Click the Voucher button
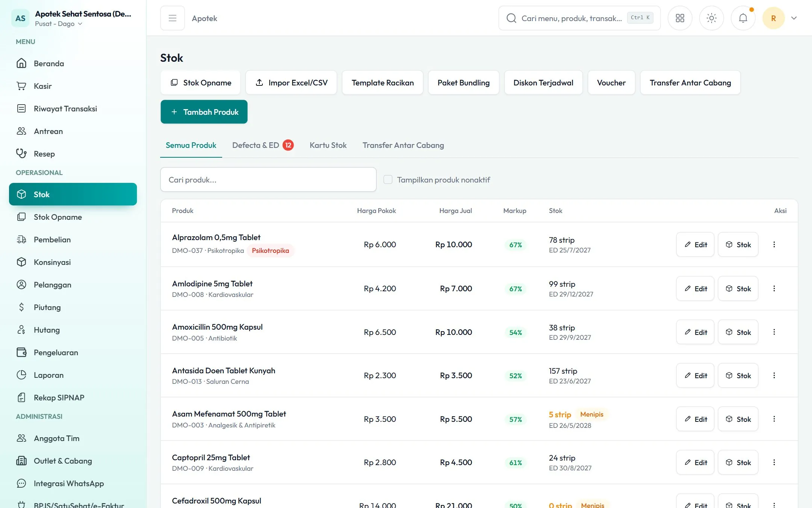The image size is (812, 508). pos(611,82)
